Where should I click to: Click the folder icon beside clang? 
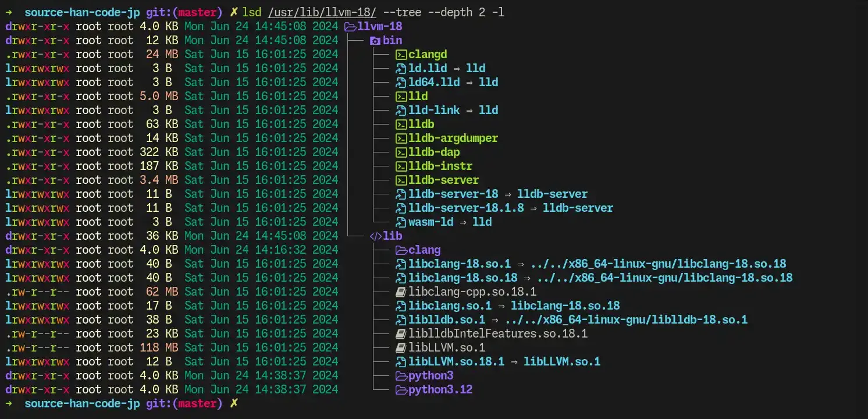[401, 250]
